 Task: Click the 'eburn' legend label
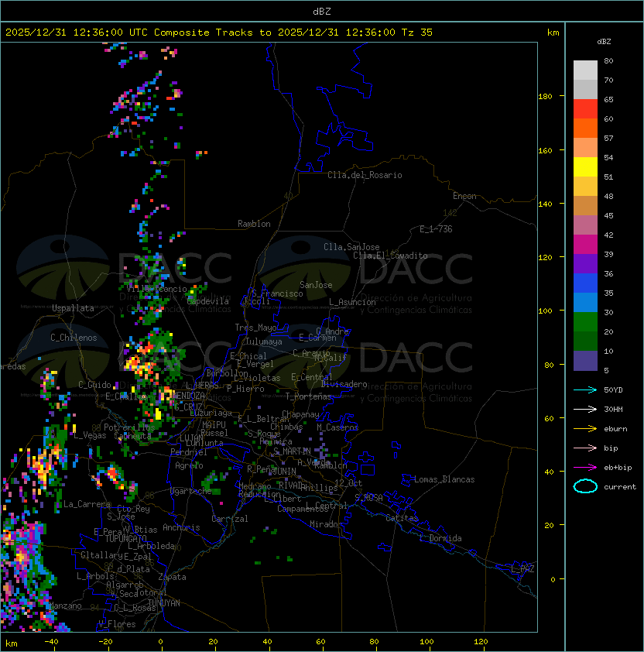tap(615, 429)
